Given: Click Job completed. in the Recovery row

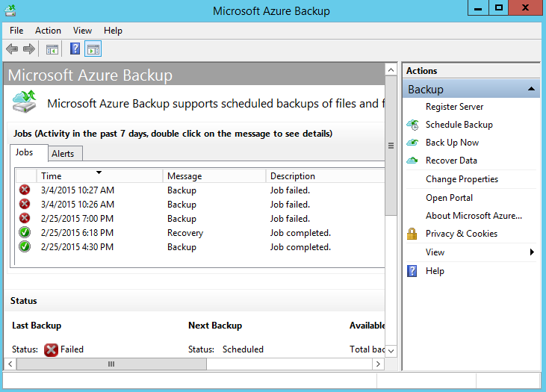Looking at the screenshot, I should [x=300, y=233].
